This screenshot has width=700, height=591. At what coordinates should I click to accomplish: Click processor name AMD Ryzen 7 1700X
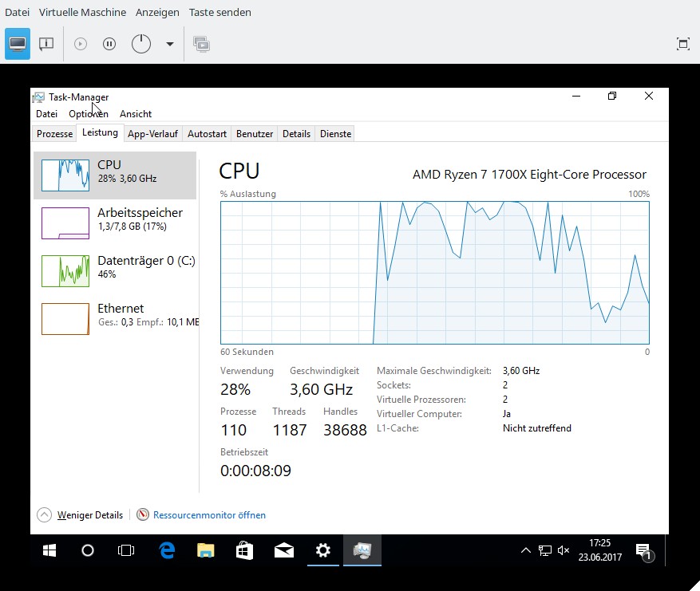point(529,175)
